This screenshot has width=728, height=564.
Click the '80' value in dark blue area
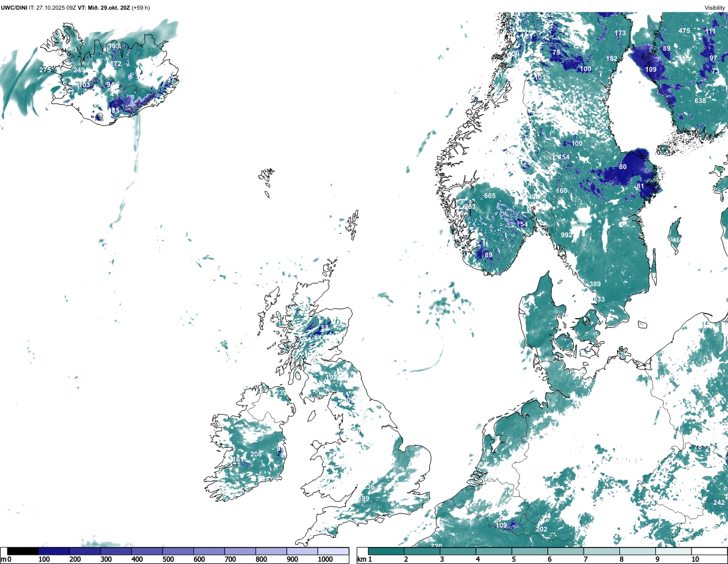click(623, 167)
